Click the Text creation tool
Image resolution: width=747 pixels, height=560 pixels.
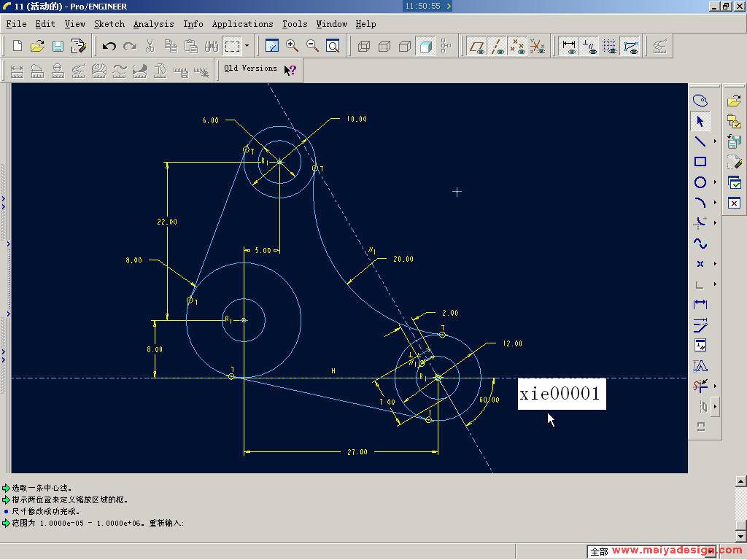pyautogui.click(x=700, y=366)
